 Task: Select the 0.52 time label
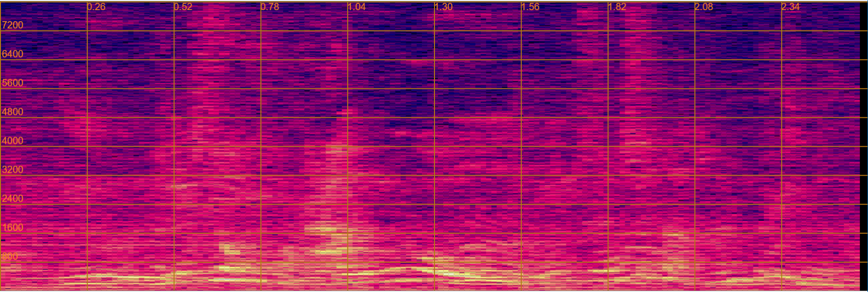tap(184, 7)
